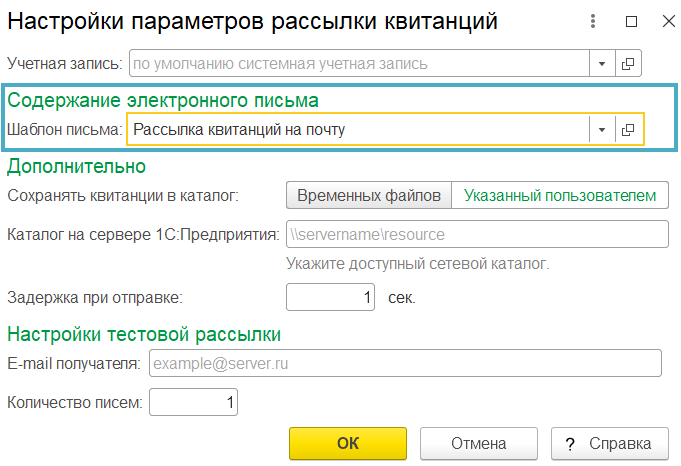The width and height of the screenshot is (681, 466).
Task: Open the three-dot more options menu
Action: [x=593, y=21]
